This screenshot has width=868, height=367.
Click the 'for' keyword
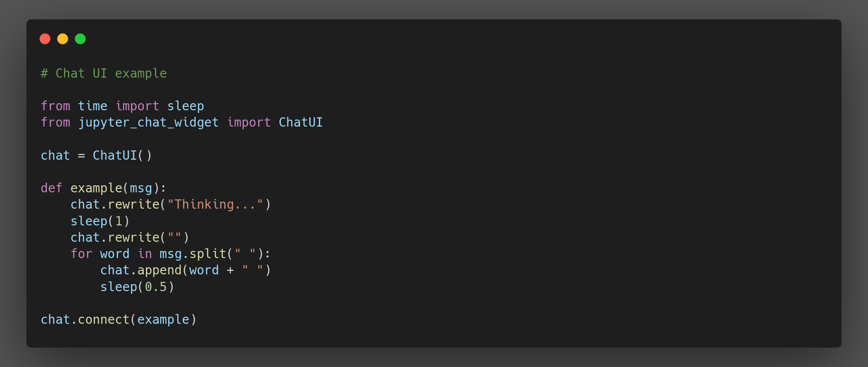pos(81,254)
